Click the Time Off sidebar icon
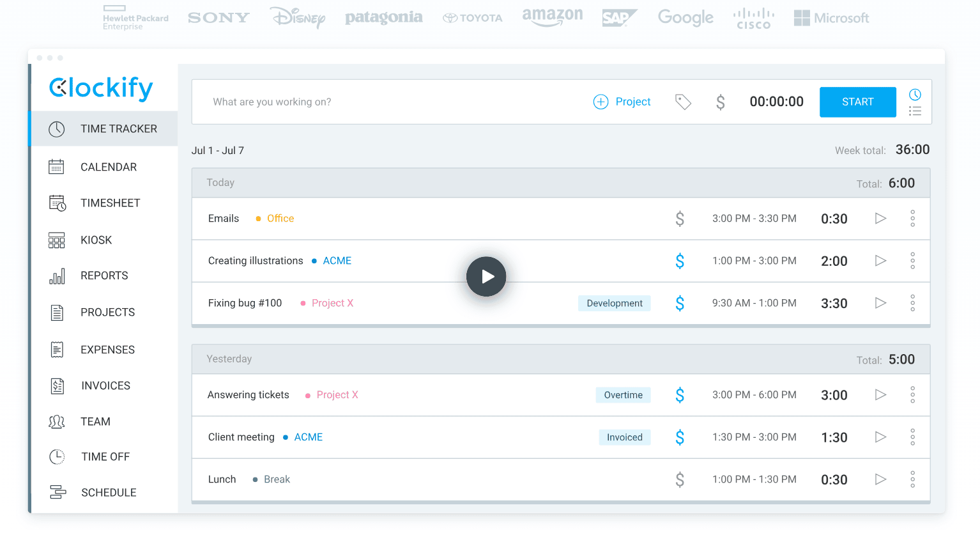The width and height of the screenshot is (980, 535). (x=57, y=456)
